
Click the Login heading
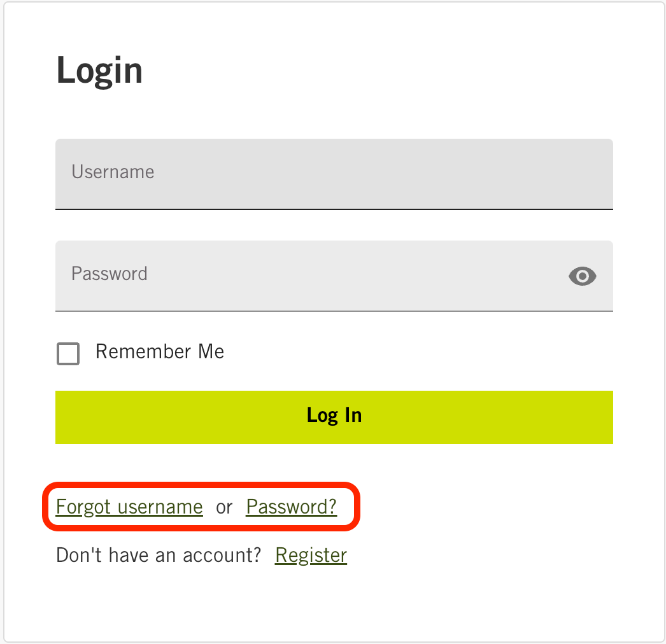click(99, 71)
